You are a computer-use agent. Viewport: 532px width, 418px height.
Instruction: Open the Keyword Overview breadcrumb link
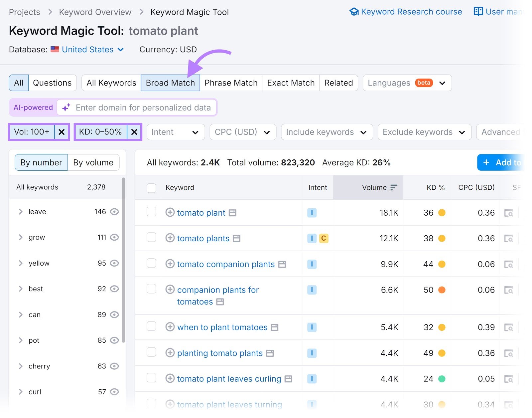[95, 12]
